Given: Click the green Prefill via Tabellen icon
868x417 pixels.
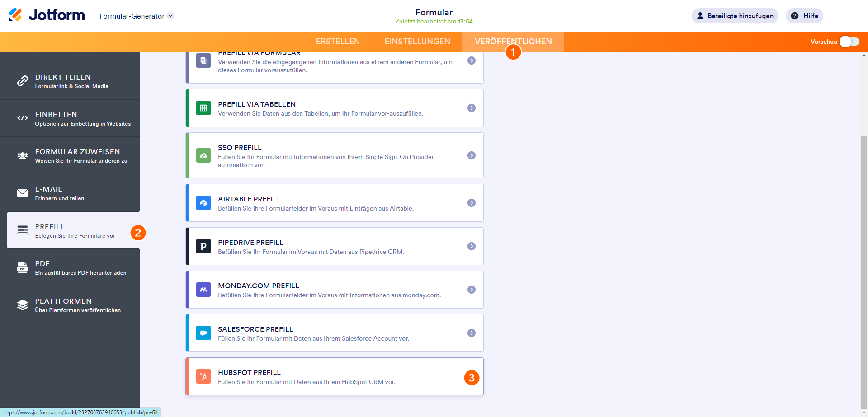Looking at the screenshot, I should (203, 108).
